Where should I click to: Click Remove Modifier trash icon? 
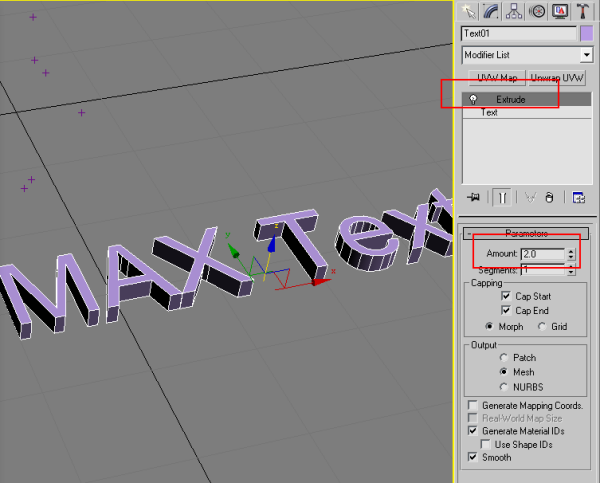pos(549,197)
